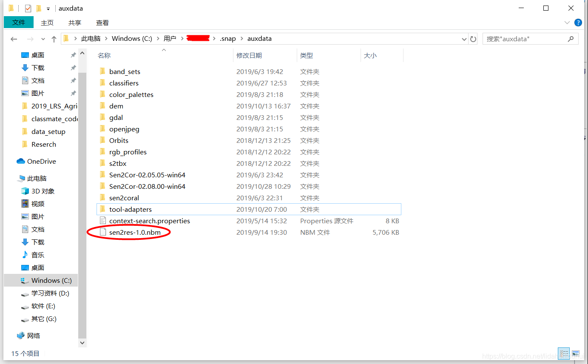Open the Quick Access Toolbar customize dropdown

[x=48, y=8]
